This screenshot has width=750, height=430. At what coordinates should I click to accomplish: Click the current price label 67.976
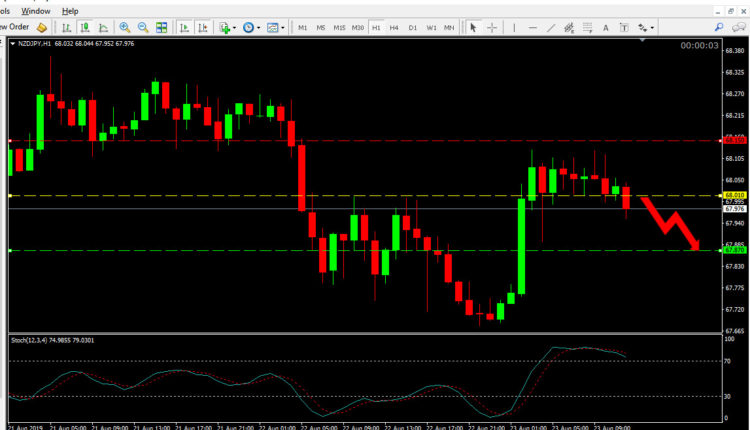(734, 209)
